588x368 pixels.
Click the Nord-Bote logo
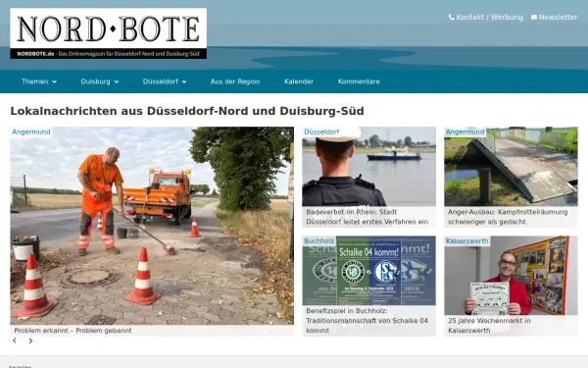pyautogui.click(x=109, y=33)
